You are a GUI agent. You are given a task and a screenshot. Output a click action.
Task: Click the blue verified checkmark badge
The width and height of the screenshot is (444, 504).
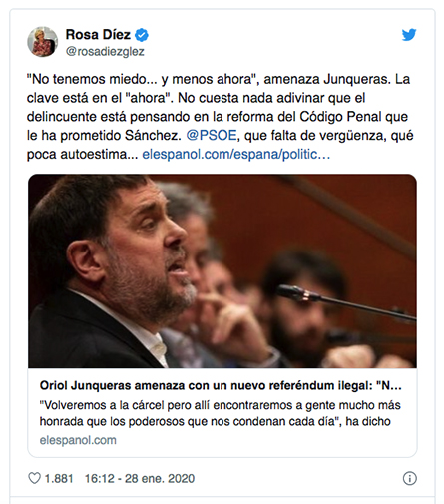(x=142, y=35)
